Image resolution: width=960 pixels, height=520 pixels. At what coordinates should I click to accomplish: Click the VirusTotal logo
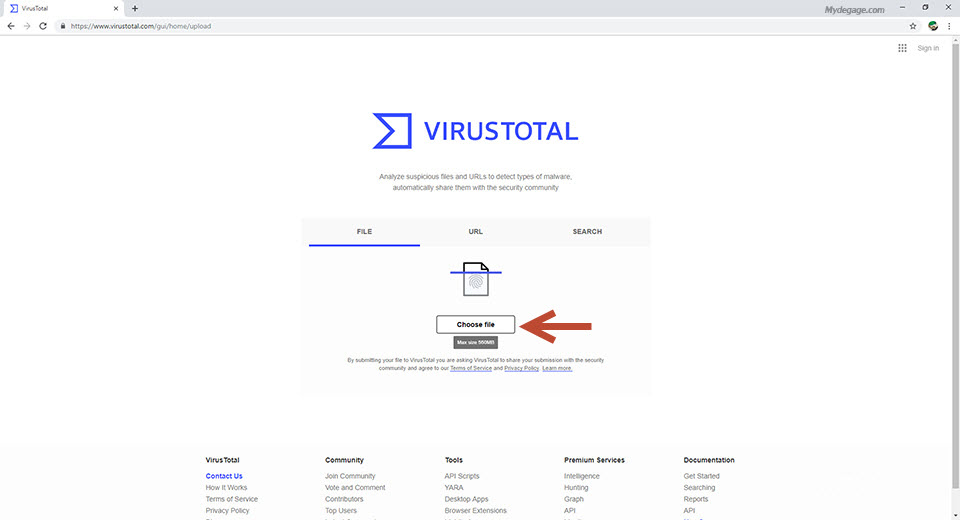(x=475, y=131)
